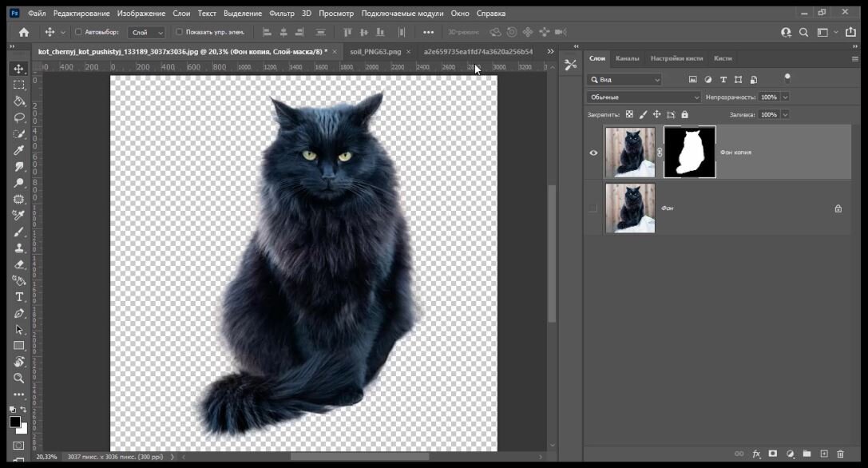Create new fill or adjustment layer
868x468 pixels.
(790, 454)
